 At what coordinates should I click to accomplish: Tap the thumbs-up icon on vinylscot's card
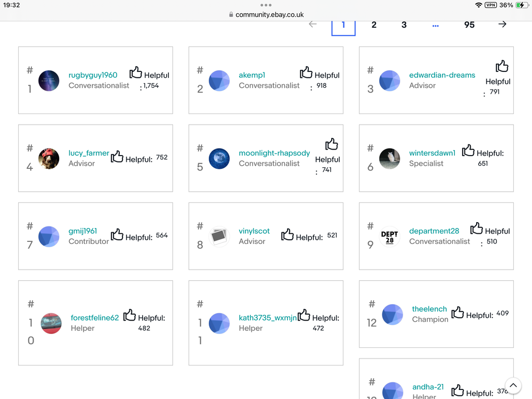(x=288, y=235)
